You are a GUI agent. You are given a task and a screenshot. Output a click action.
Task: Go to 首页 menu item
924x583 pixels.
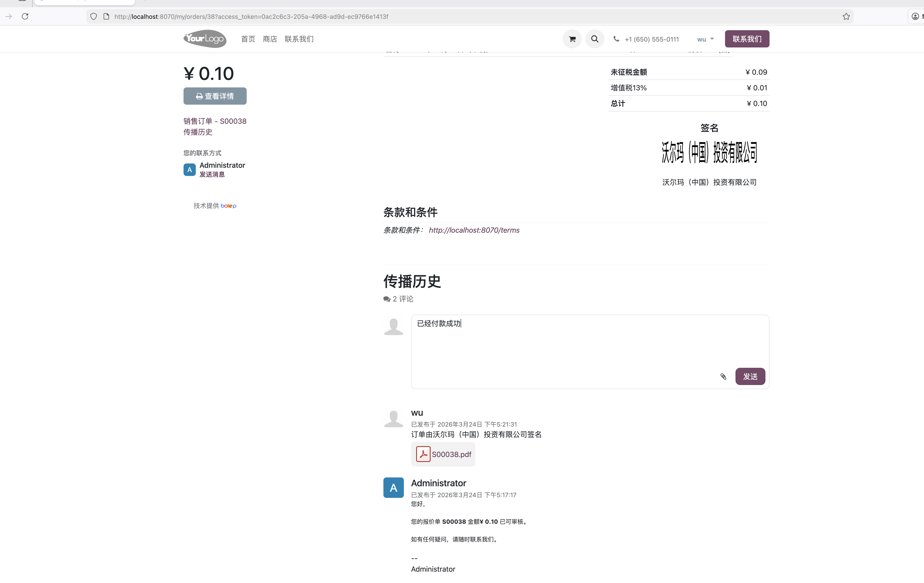(x=248, y=39)
